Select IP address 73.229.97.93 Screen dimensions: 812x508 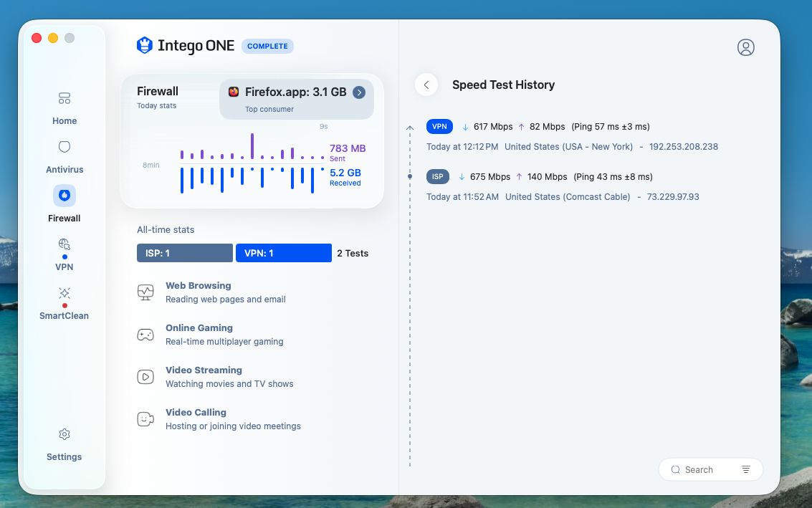tap(673, 197)
